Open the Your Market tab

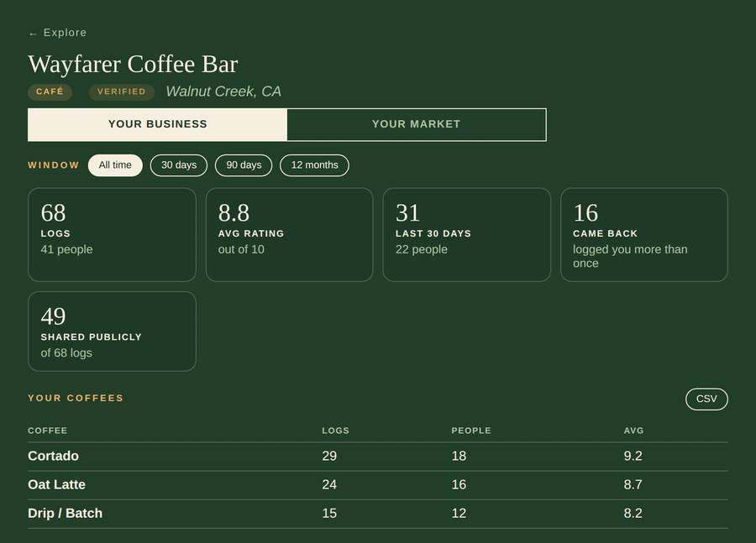416,124
